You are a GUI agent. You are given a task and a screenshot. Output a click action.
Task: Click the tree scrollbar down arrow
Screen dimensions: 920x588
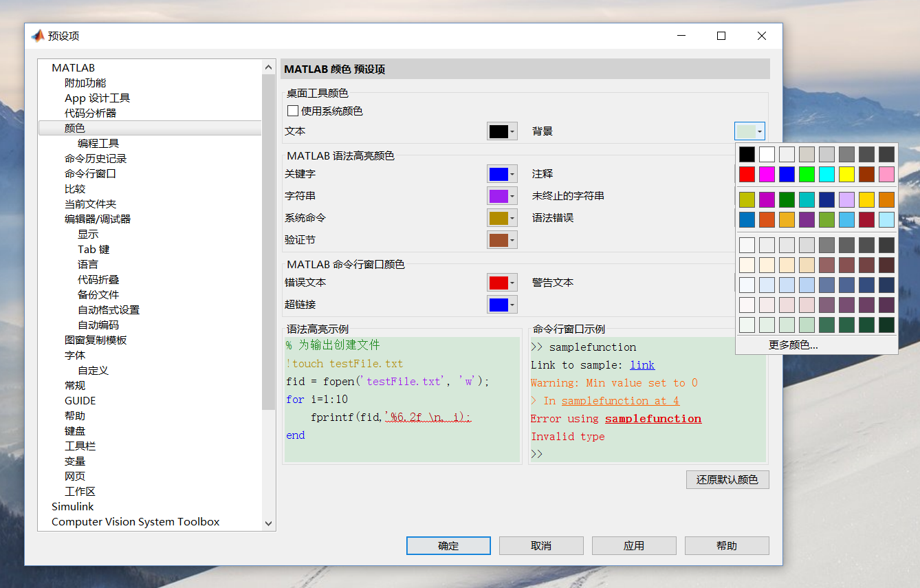269,523
